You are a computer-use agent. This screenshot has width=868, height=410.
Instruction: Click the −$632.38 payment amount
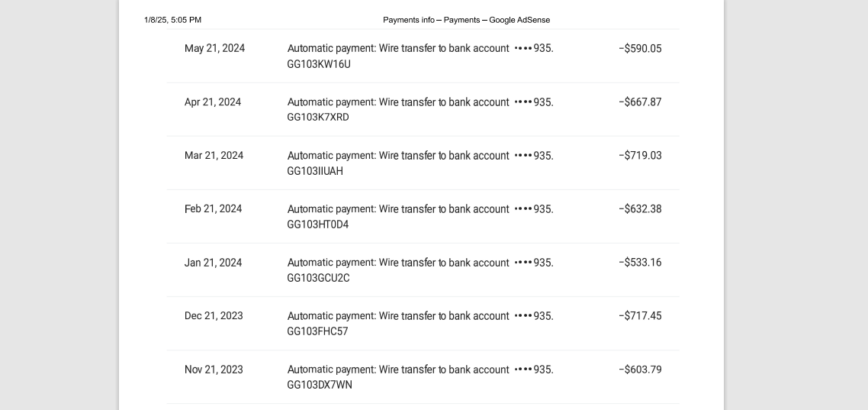(640, 209)
